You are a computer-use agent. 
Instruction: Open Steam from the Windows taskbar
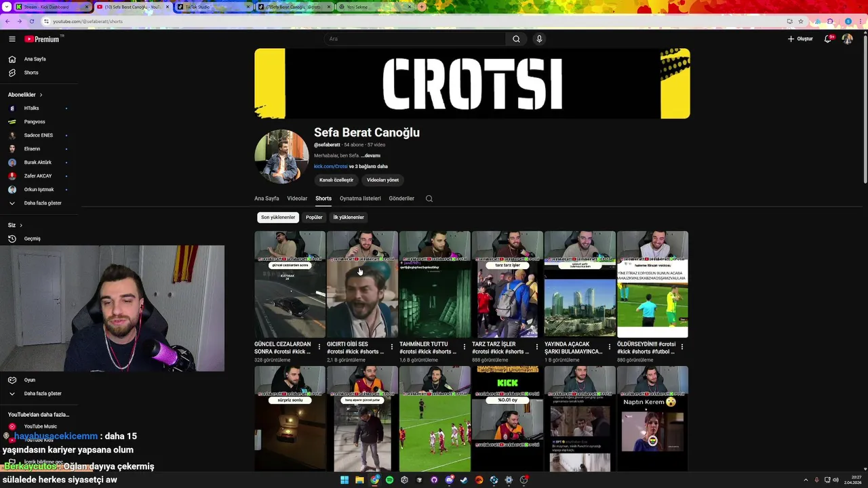[464, 480]
